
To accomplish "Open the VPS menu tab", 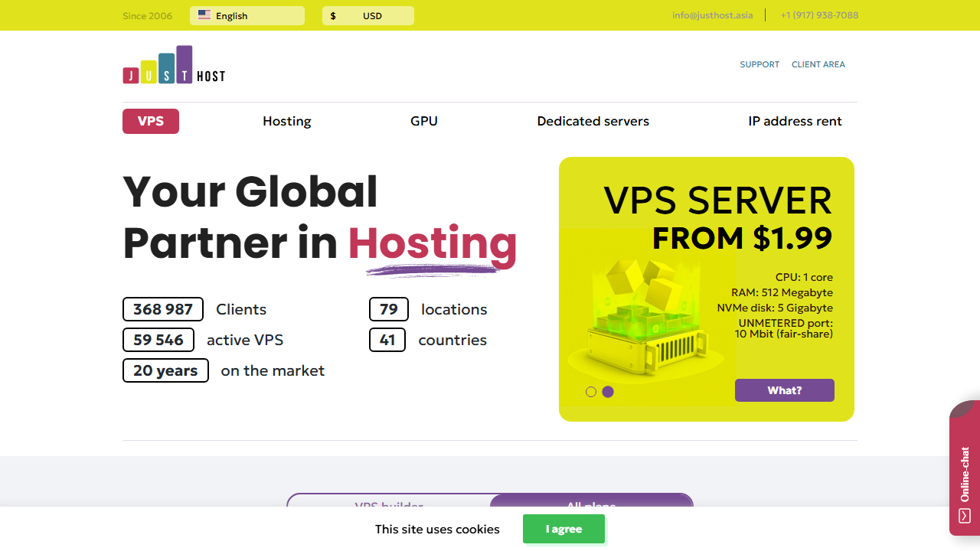I will point(151,121).
